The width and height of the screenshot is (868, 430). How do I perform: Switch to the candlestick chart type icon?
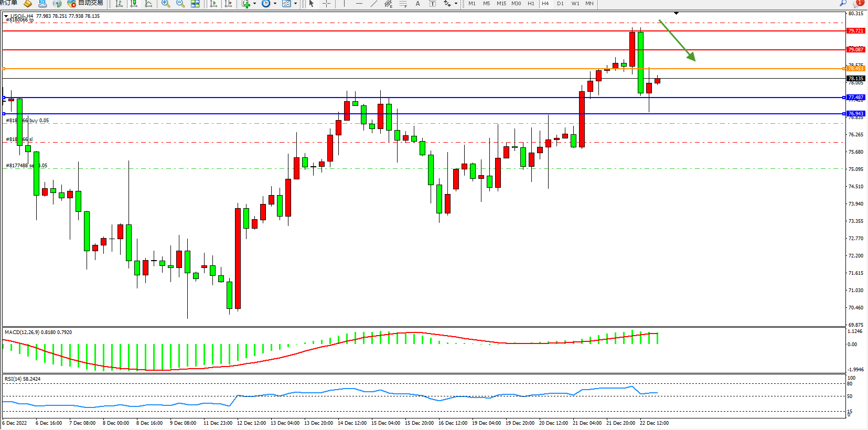tap(134, 4)
